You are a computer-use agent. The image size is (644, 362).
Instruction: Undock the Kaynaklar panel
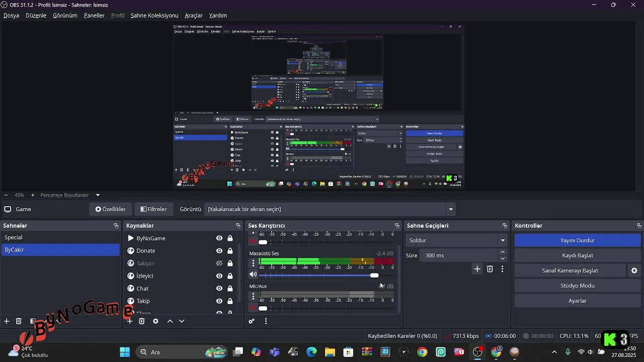point(238,226)
